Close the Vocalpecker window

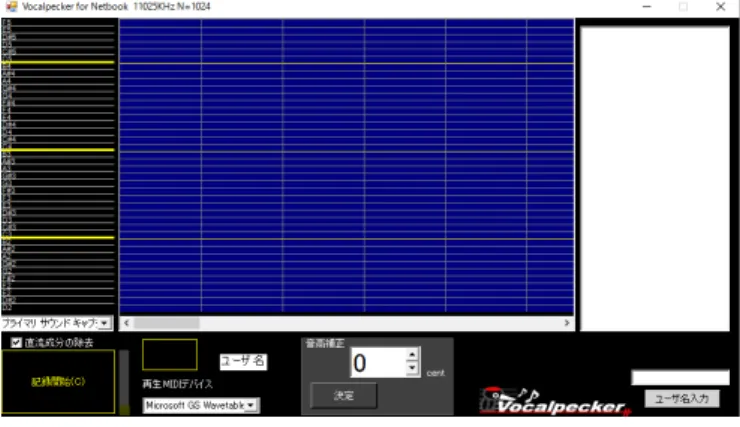(x=720, y=7)
